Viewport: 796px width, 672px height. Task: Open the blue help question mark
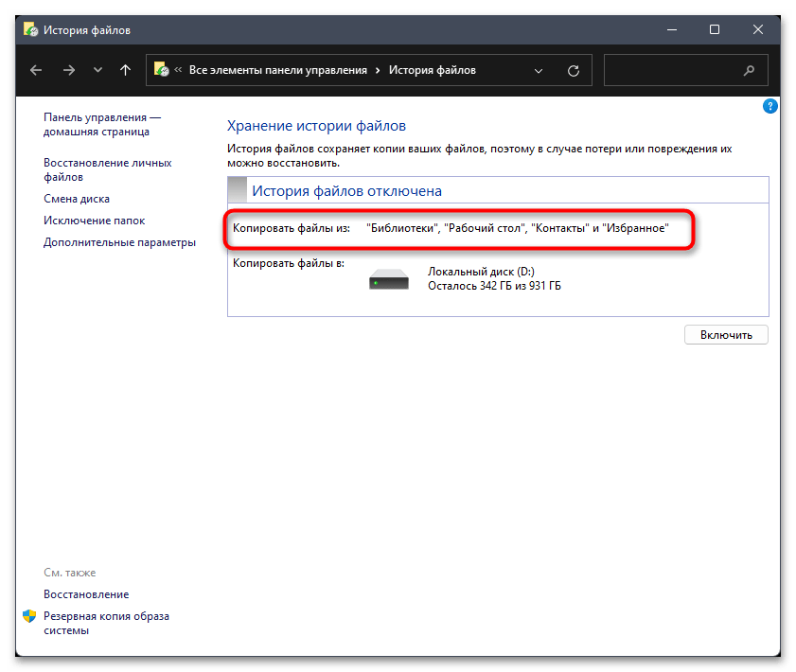coord(769,107)
